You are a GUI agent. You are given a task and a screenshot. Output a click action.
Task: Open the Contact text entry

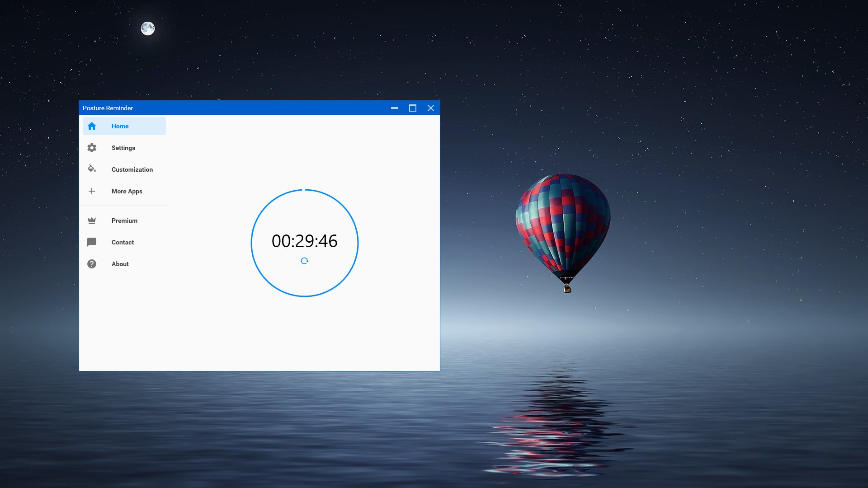tap(123, 242)
